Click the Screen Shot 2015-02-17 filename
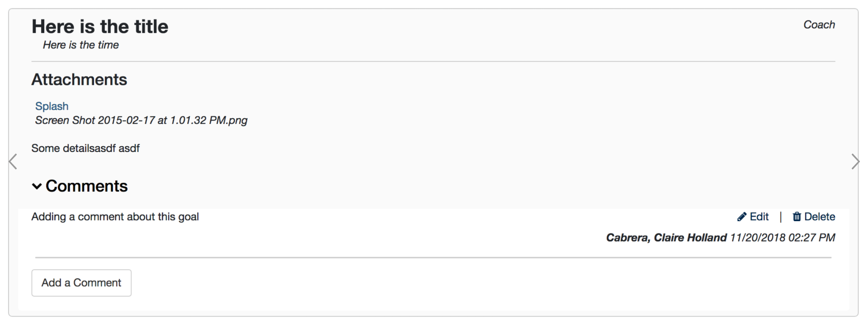This screenshot has width=868, height=323. 142,120
